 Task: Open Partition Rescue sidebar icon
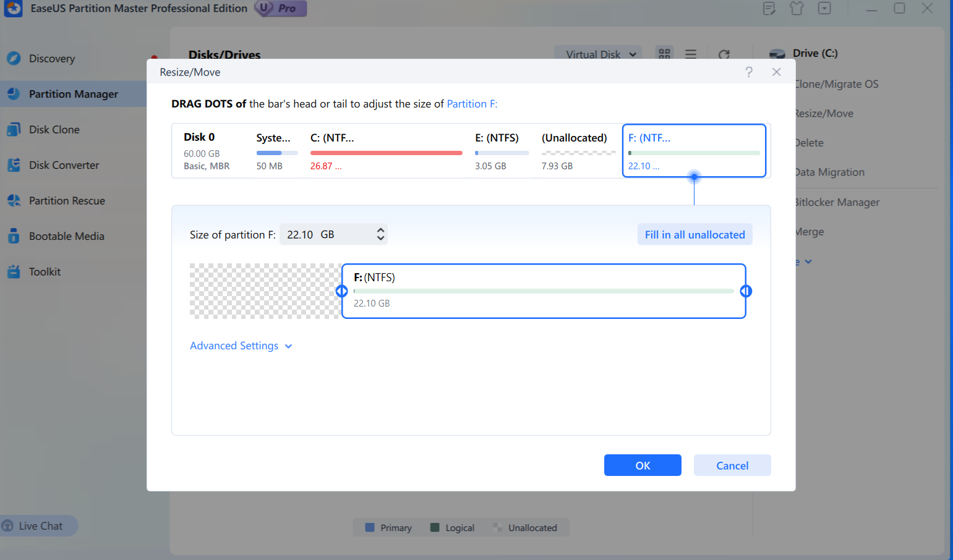coord(14,200)
